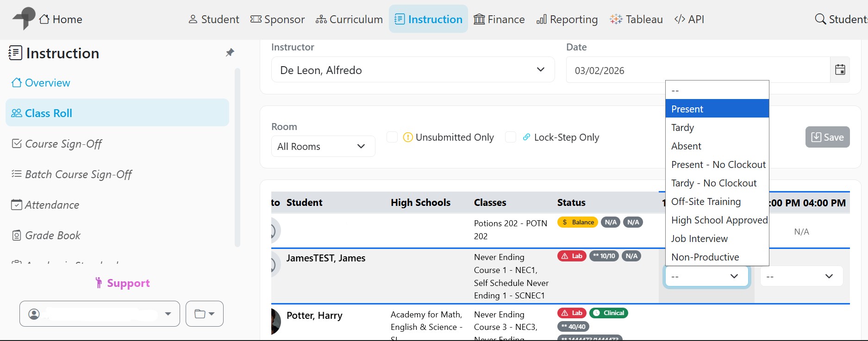The image size is (868, 341).
Task: Click the user account avatar icon
Action: [34, 314]
